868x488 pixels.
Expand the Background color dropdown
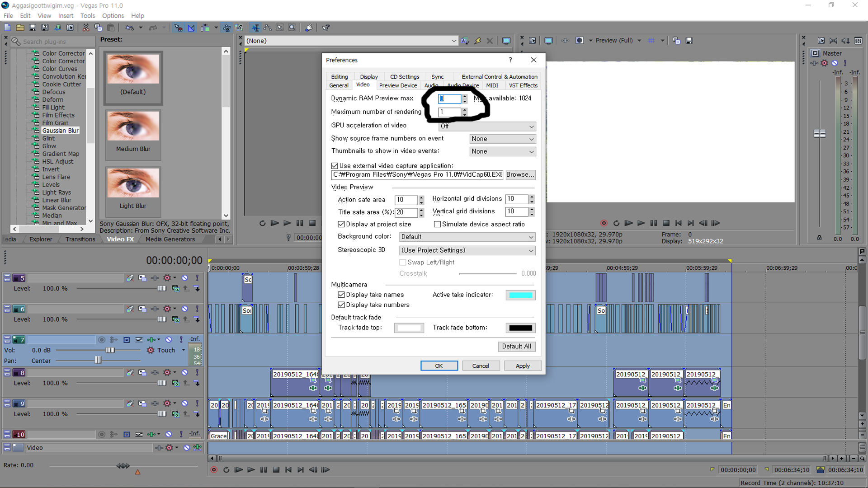[x=467, y=237]
